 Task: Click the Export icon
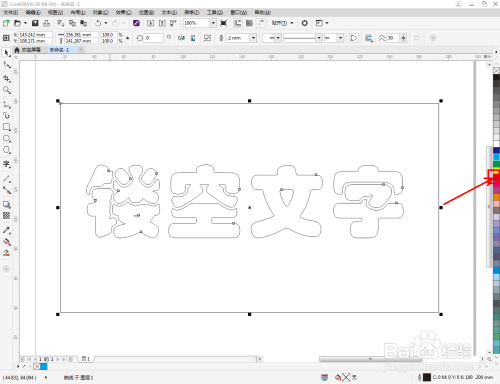(x=162, y=23)
